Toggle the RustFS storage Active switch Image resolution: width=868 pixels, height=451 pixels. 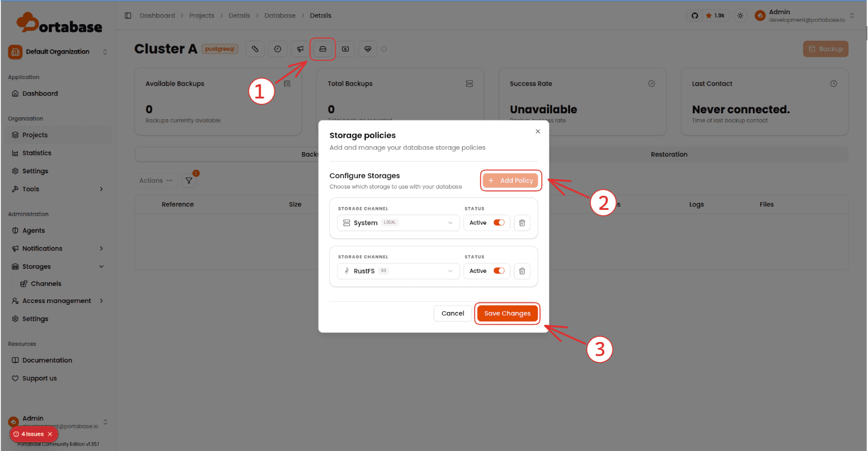499,271
